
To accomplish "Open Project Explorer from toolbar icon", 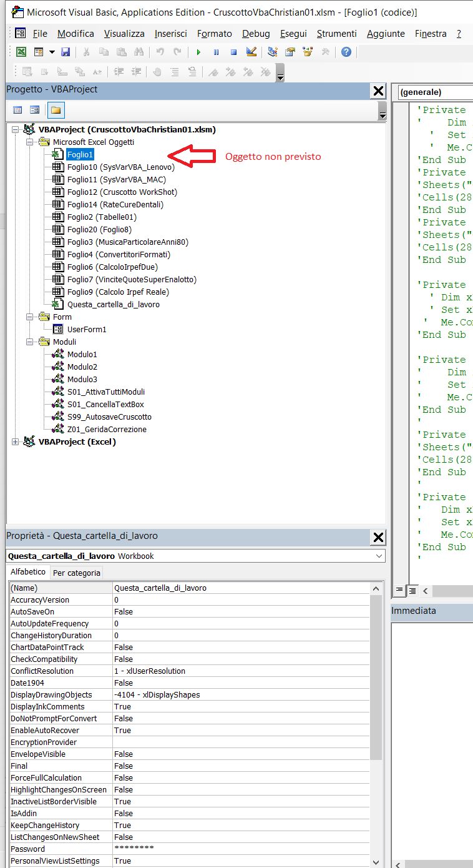I will pos(272,52).
